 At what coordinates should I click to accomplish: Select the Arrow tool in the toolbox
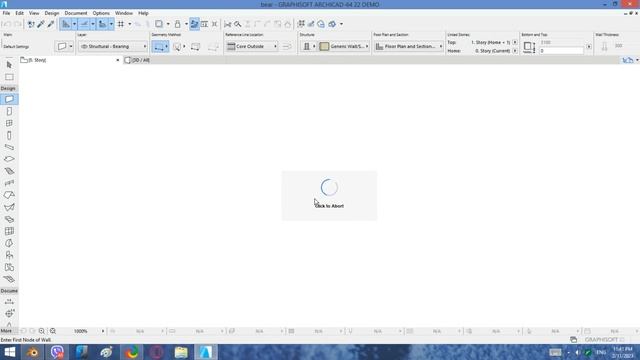tap(9, 65)
